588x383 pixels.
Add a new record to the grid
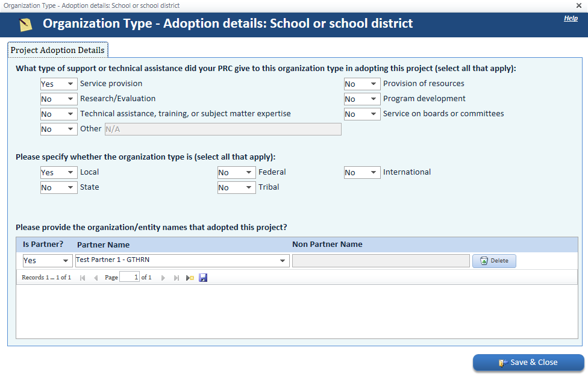click(190, 278)
